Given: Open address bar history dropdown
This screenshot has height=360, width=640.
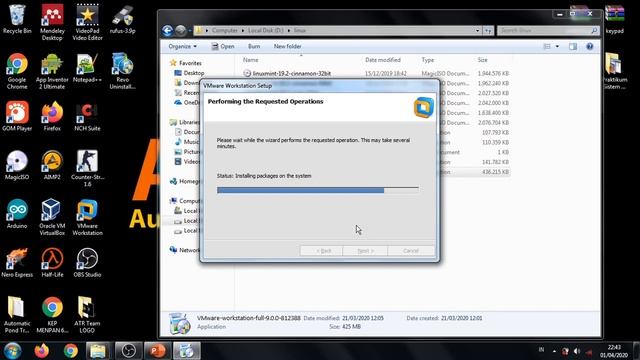Looking at the screenshot, I should pyautogui.click(x=477, y=31).
